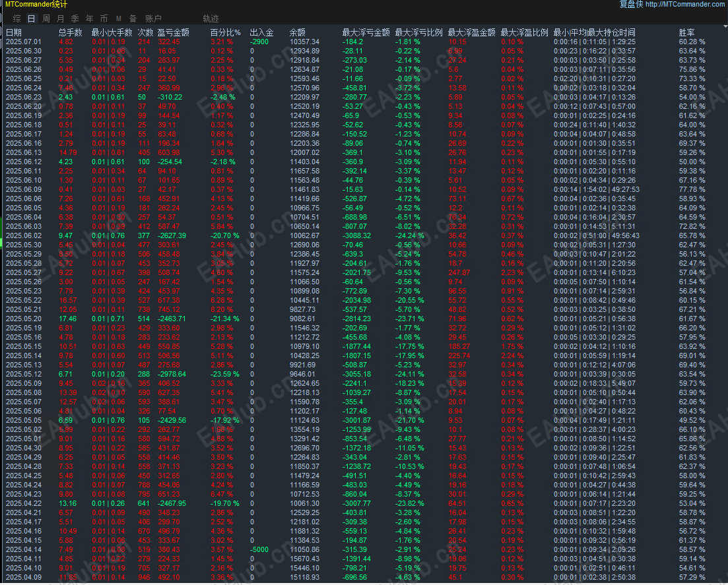Switch to the 年 yearly tab

(90, 18)
